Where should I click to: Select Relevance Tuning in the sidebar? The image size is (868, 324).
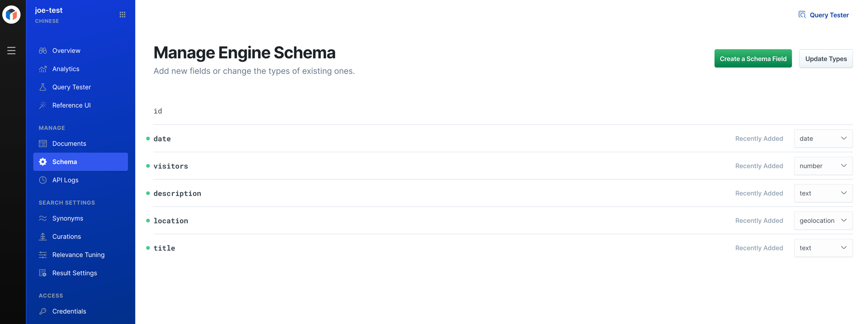point(78,255)
